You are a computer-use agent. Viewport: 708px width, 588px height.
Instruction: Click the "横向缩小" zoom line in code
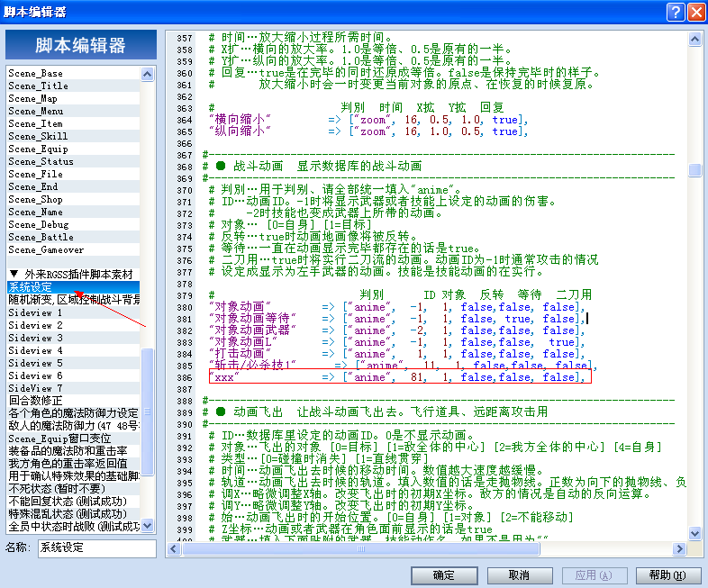(368, 120)
